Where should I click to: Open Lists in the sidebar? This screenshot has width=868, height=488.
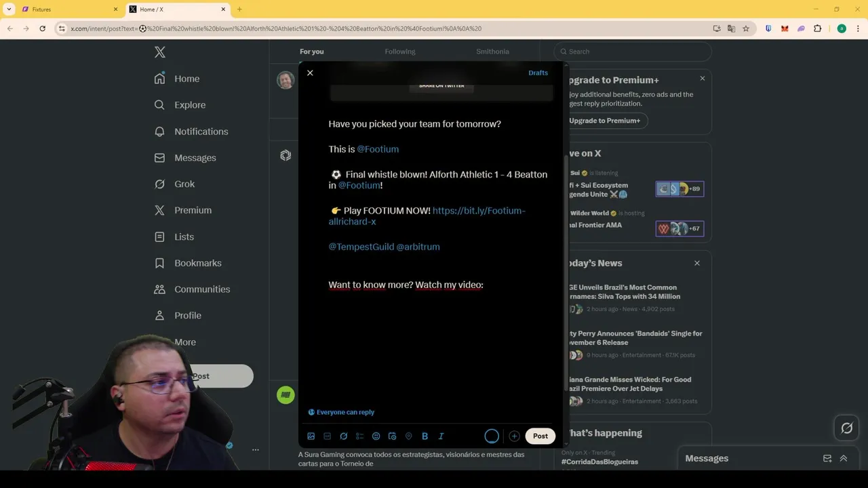tap(174, 237)
